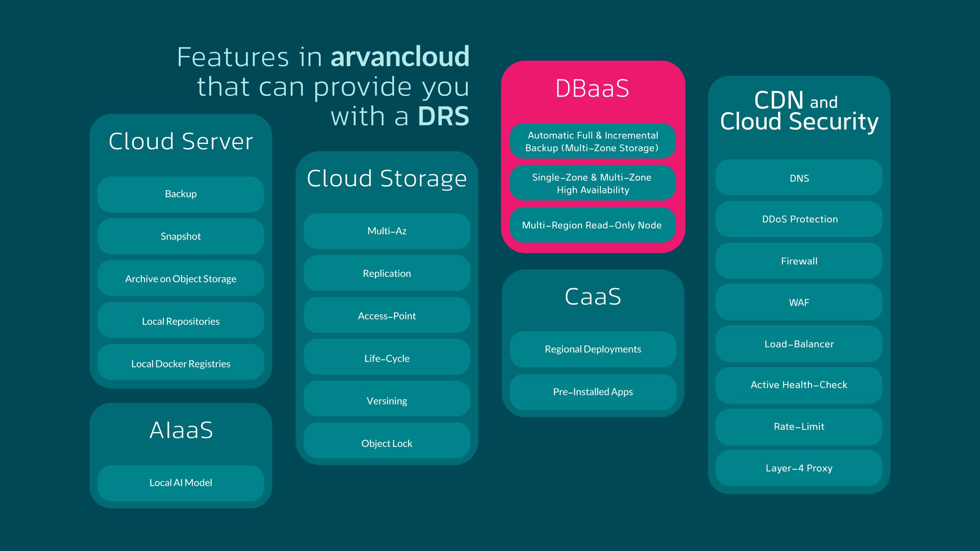The image size is (980, 551).
Task: Select Local Docker Registries pill
Action: pyautogui.click(x=181, y=364)
